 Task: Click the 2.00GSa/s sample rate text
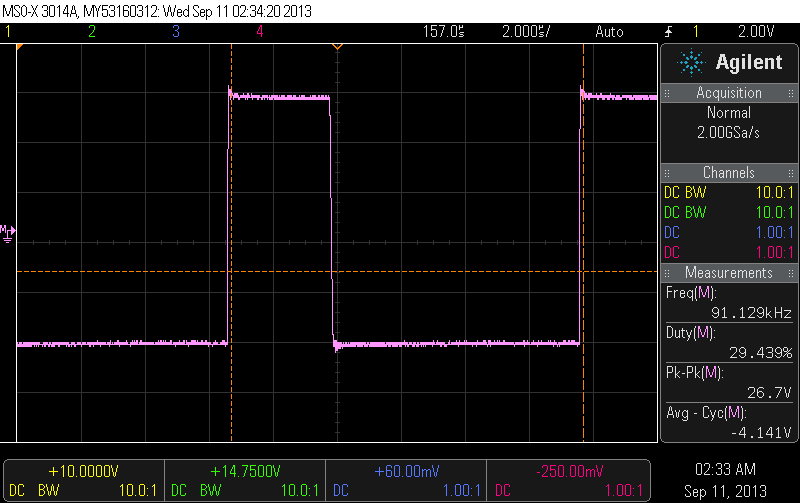pos(729,133)
